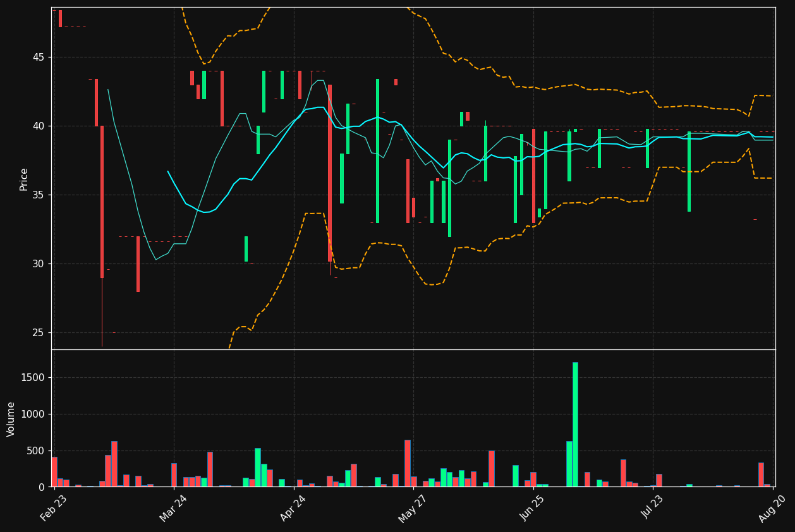Image resolution: width=795 pixels, height=532 pixels.
Task: Click the Feb 23 date label
Action: pyautogui.click(x=53, y=509)
